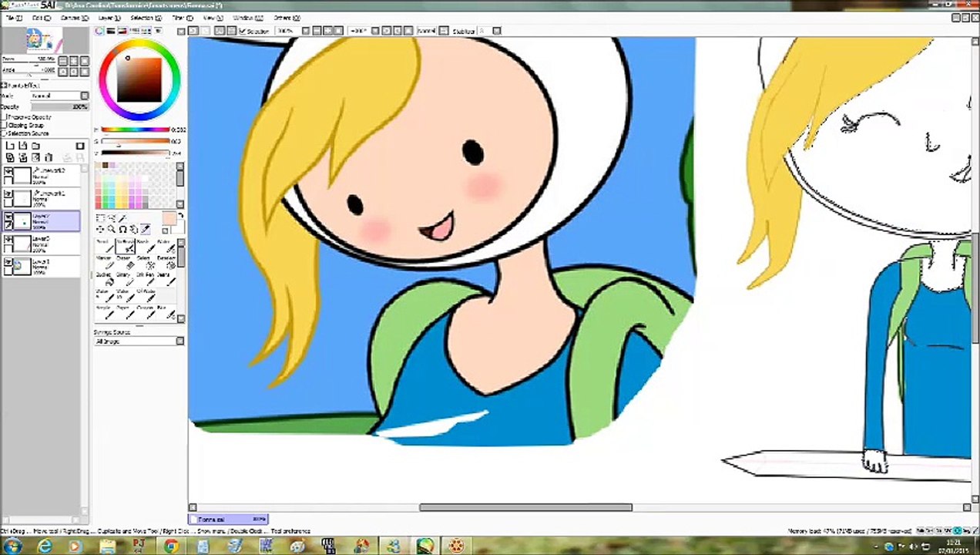980x555 pixels.
Task: Create a new linework layer
Action: pyautogui.click(x=22, y=146)
